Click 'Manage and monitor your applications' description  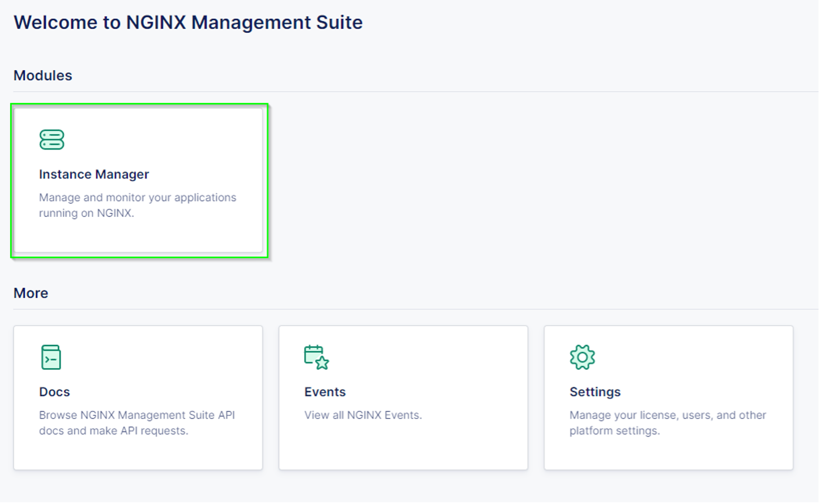coord(138,198)
